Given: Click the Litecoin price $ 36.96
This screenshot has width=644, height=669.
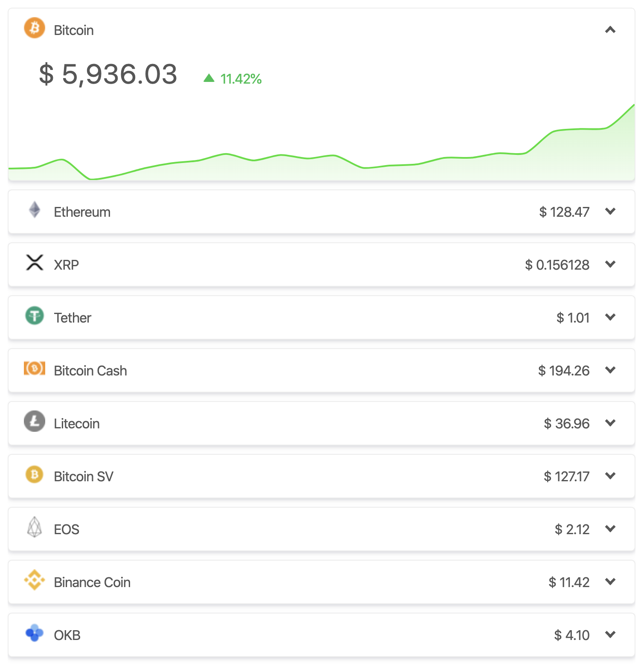Looking at the screenshot, I should click(x=566, y=424).
